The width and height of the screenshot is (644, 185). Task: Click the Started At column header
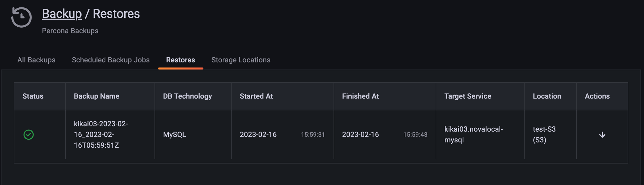pos(256,96)
